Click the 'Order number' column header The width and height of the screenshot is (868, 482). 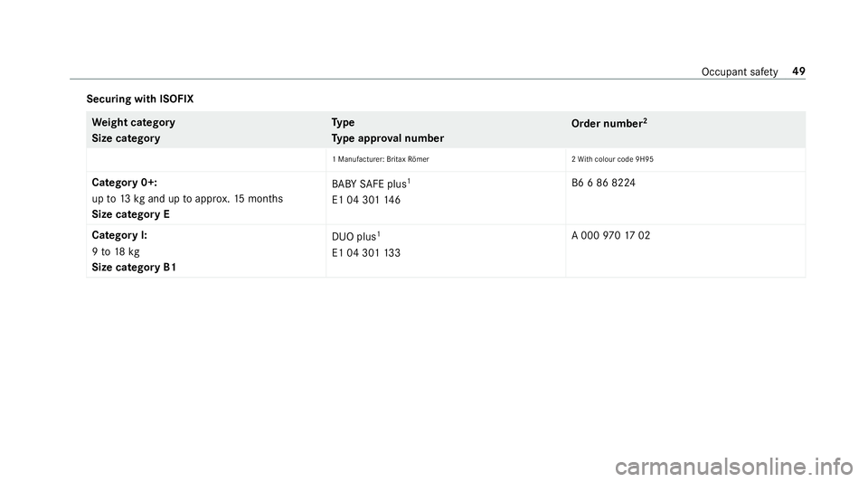pos(609,123)
